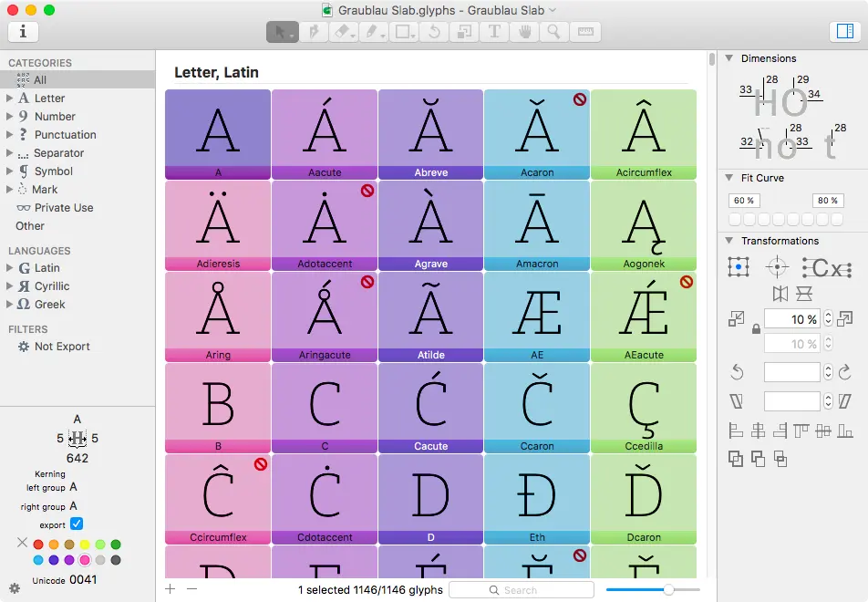This screenshot has height=602, width=868.
Task: Open the font info button
Action: [24, 32]
